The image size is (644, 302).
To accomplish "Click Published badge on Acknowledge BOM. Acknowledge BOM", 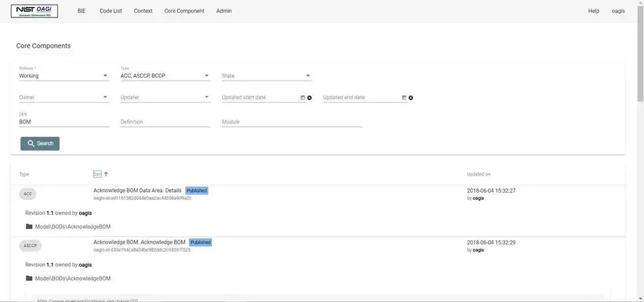I will click(201, 242).
